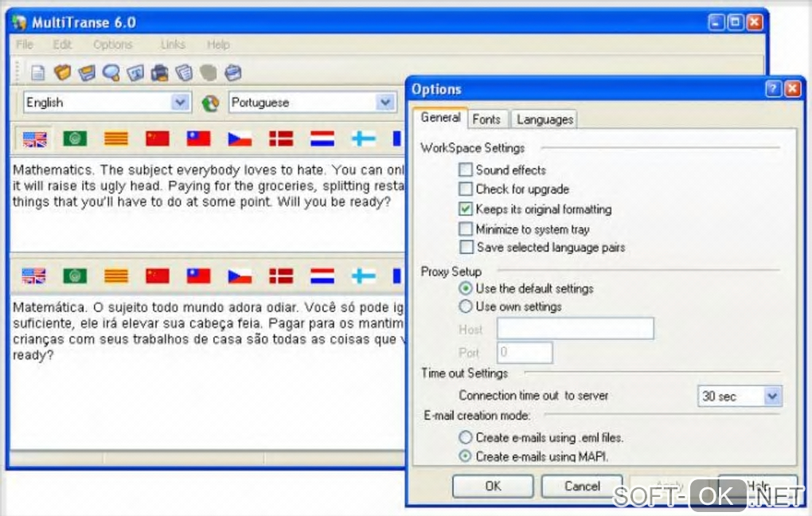Click the Save floppy disk toolbar icon
The image size is (812, 516).
click(x=87, y=73)
